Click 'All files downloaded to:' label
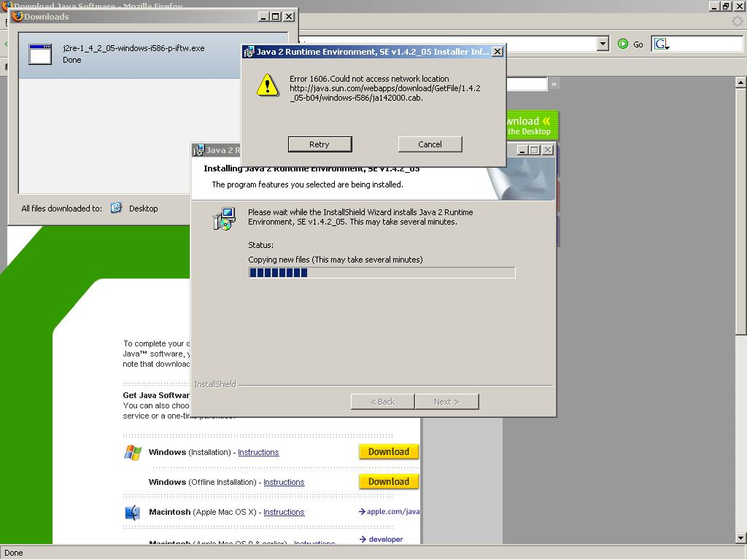 61,209
